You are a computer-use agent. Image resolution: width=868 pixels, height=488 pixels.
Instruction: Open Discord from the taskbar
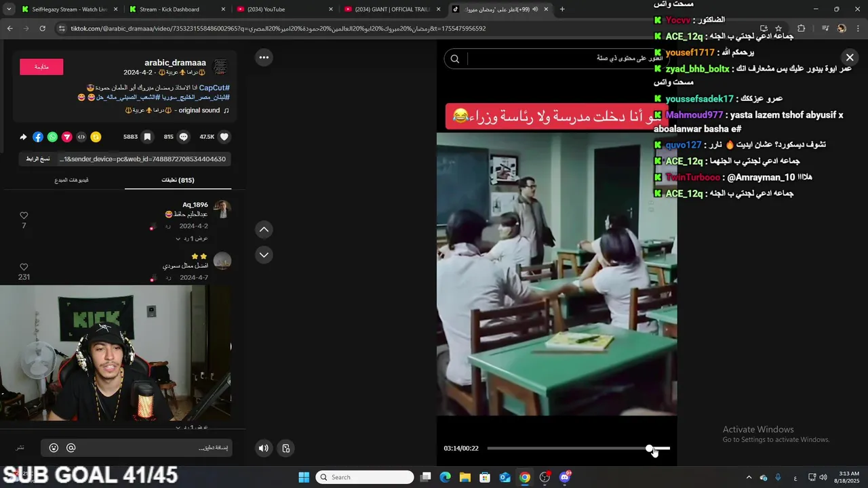click(565, 477)
